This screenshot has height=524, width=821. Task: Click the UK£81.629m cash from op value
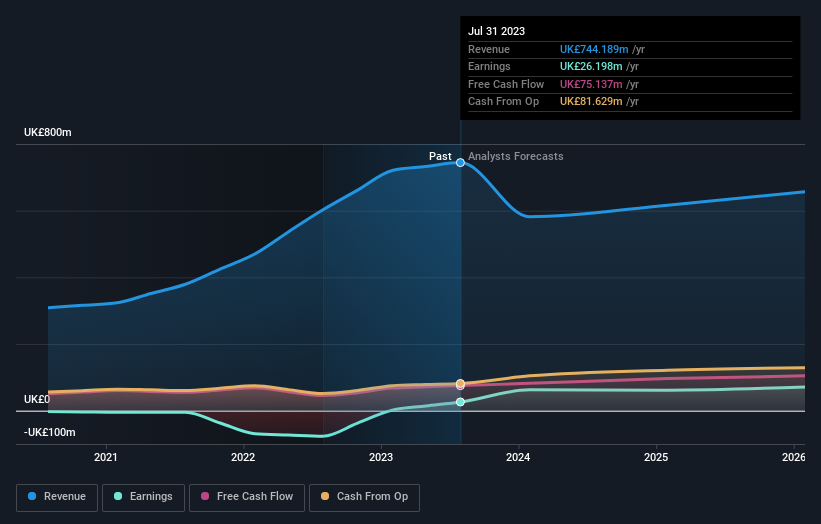(591, 102)
